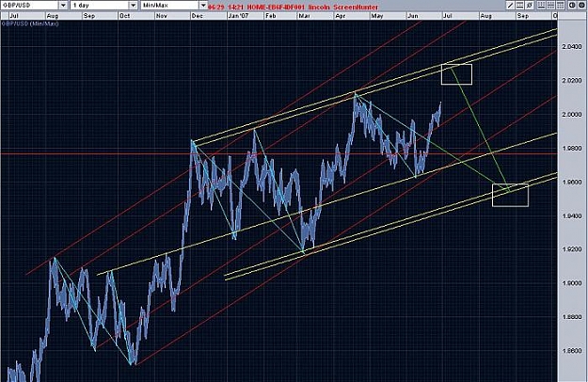This screenshot has width=588, height=382.
Task: Click the 1.9400 price level label
Action: coord(571,215)
